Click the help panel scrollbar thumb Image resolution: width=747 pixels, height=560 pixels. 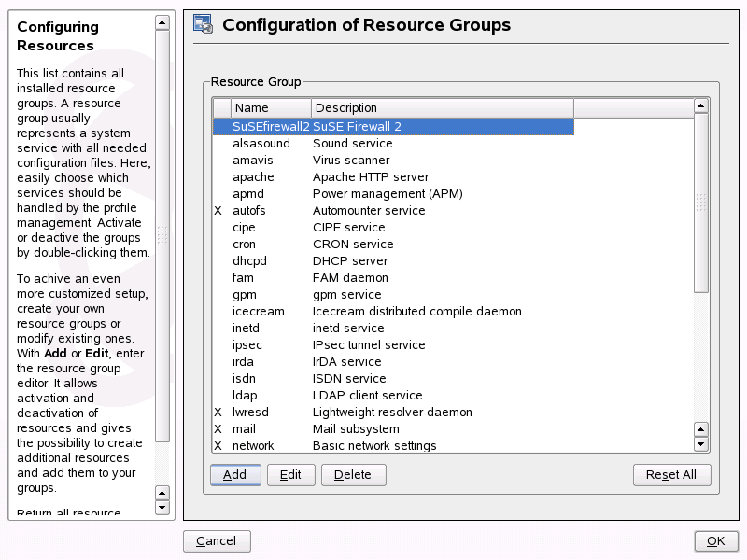tap(162, 233)
